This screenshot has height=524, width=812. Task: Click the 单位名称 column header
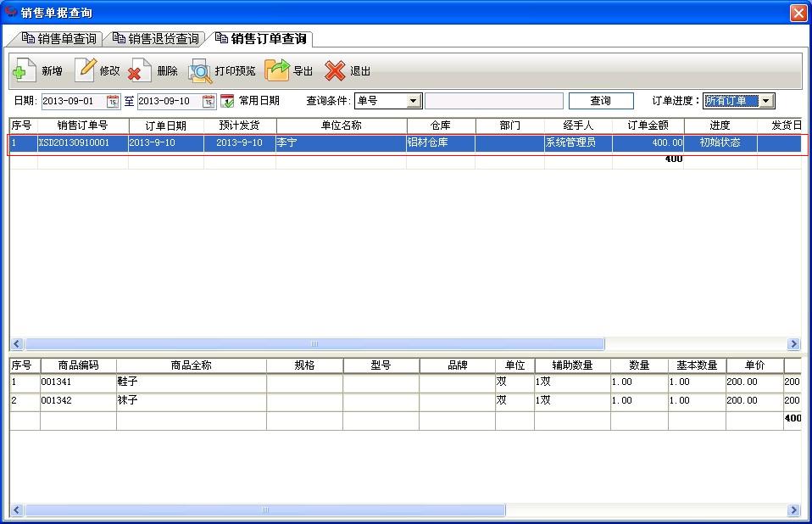pyautogui.click(x=342, y=125)
